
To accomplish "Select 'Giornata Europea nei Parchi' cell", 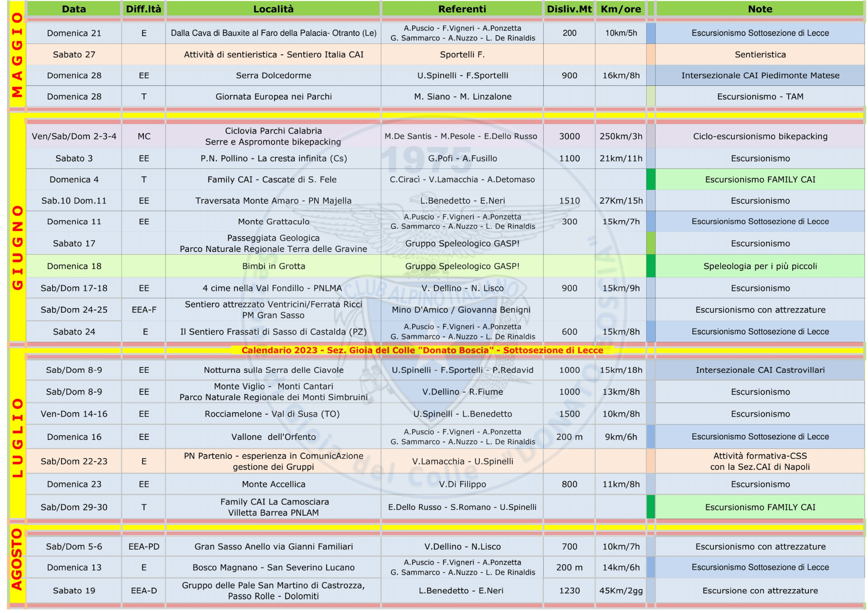I will tap(273, 97).
